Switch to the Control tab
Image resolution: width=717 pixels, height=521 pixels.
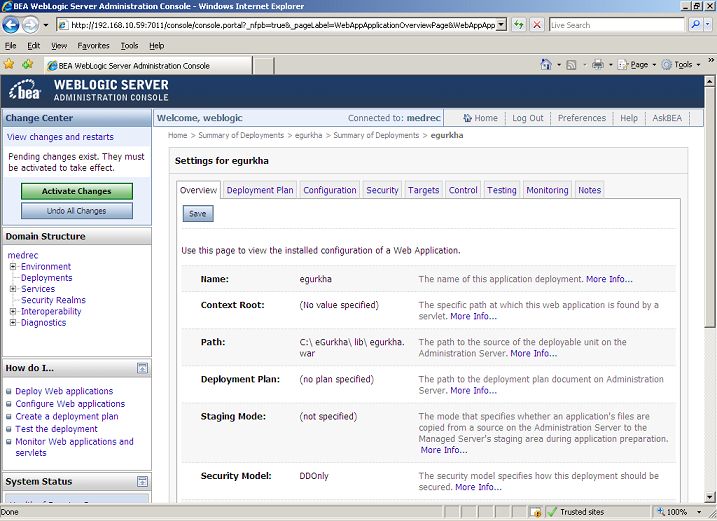pyautogui.click(x=463, y=190)
